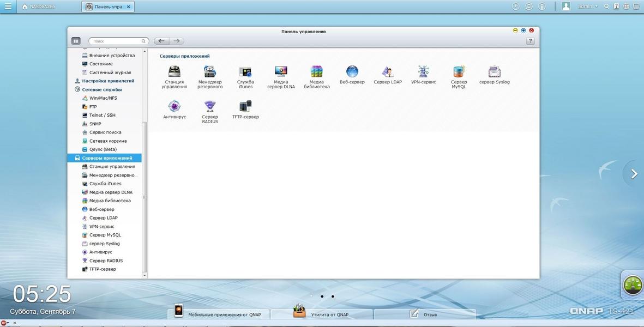The width and height of the screenshot is (644, 327).
Task: Open the admin user dropdown
Action: (588, 7)
